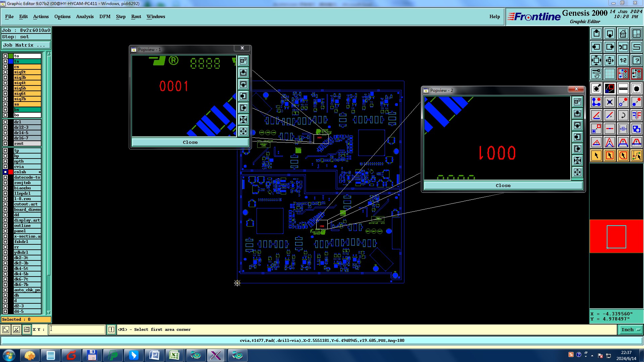Viewport: 644px width, 362px height.
Task: Click the rotate feature arrow icon
Action: 623,115
